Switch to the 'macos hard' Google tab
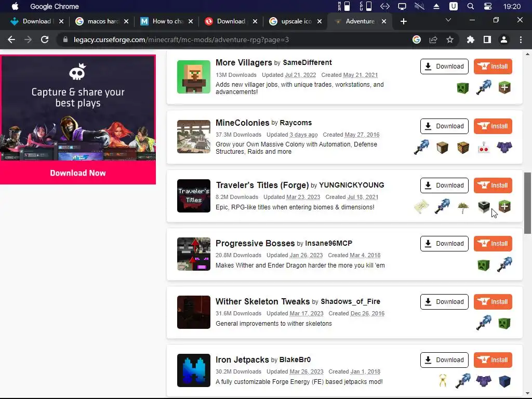Image resolution: width=532 pixels, height=399 pixels. pyautogui.click(x=102, y=21)
